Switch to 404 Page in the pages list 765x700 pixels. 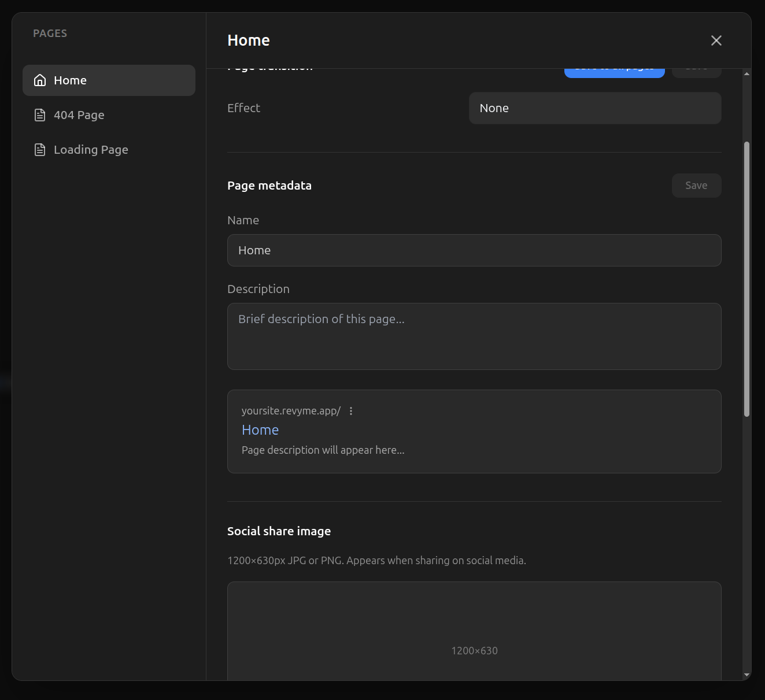[79, 115]
